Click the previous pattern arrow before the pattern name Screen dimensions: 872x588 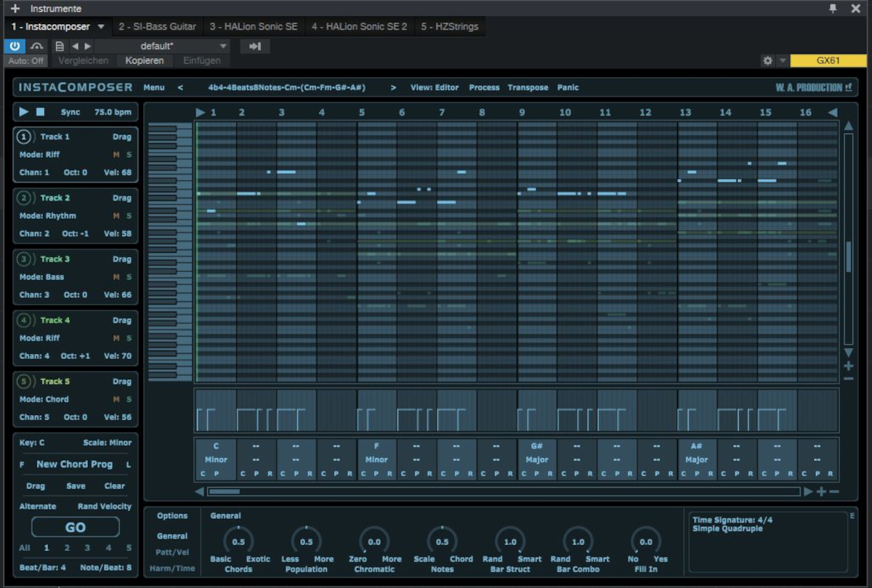point(180,87)
